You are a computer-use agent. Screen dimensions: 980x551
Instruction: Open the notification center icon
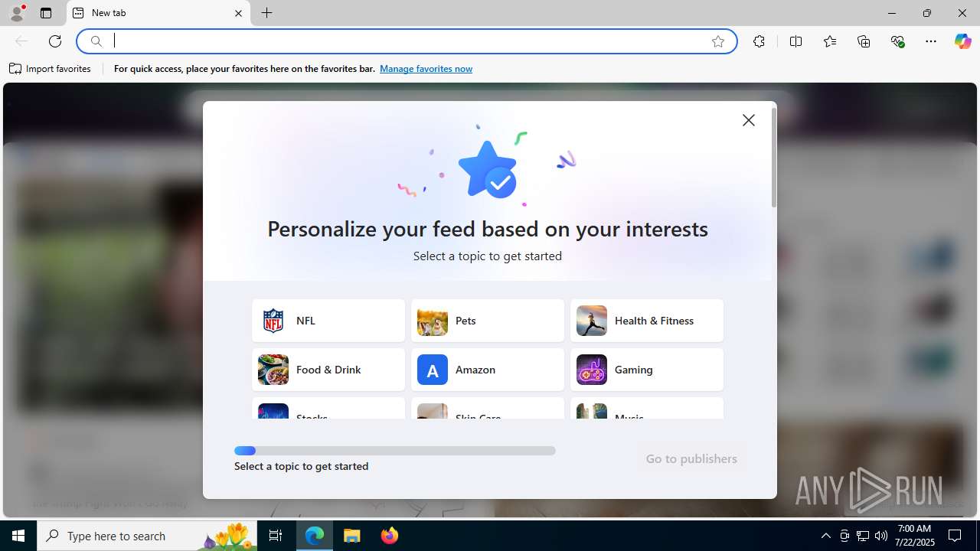click(x=955, y=536)
